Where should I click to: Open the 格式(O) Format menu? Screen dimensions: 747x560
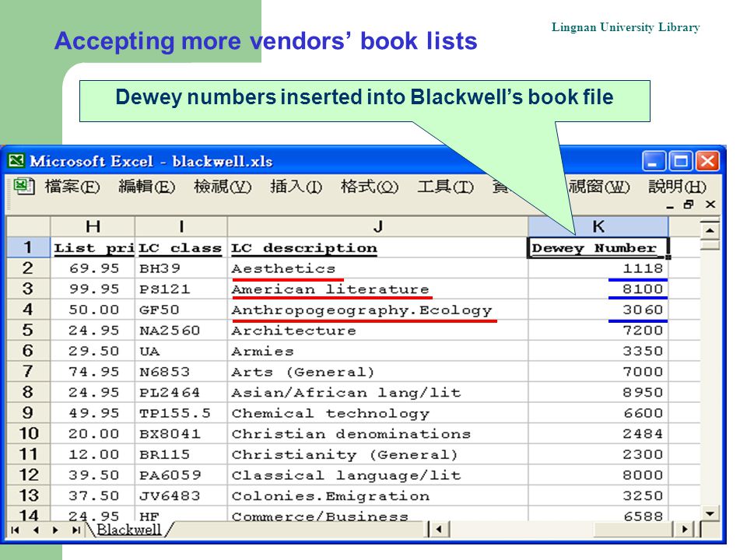tap(370, 186)
